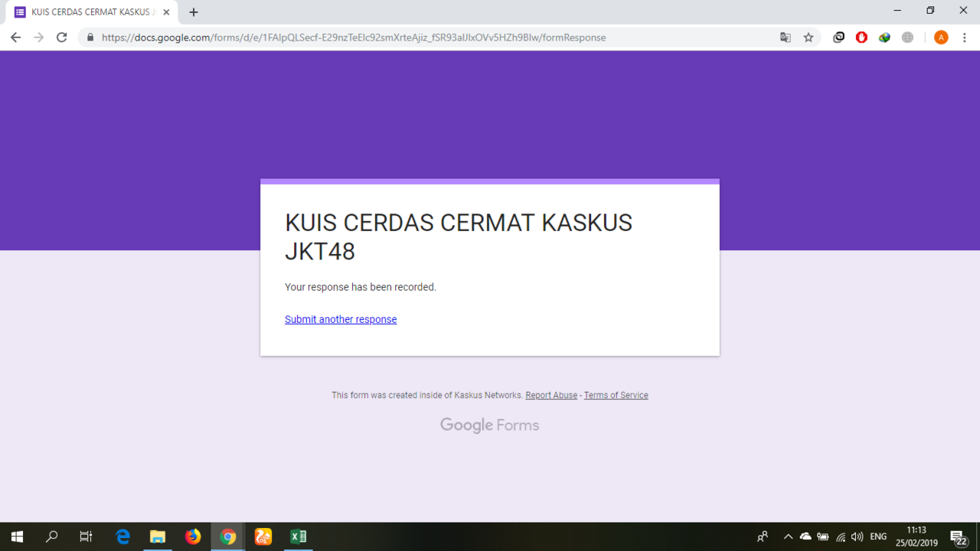Expand hidden icons in the system tray
Viewport: 980px width, 551px height.
coord(788,536)
